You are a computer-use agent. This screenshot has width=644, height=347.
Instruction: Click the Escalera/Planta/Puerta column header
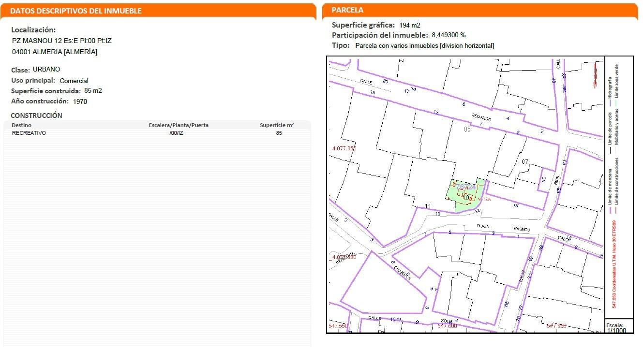179,125
